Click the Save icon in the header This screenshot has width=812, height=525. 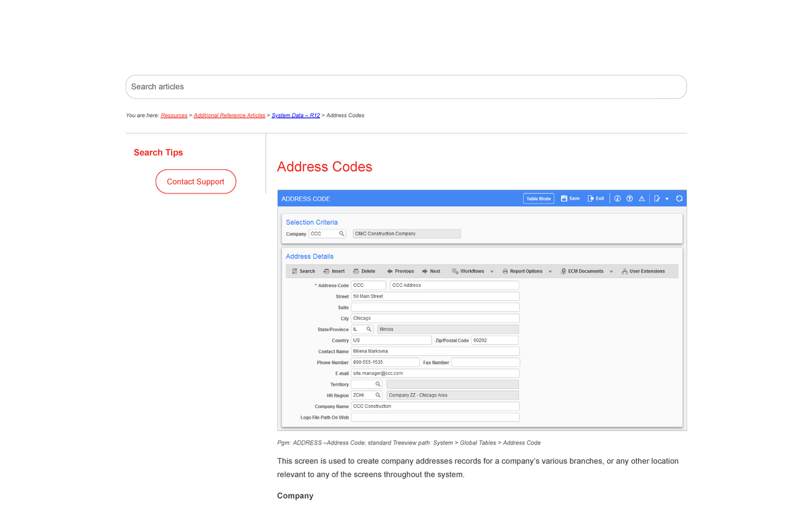[569, 198]
